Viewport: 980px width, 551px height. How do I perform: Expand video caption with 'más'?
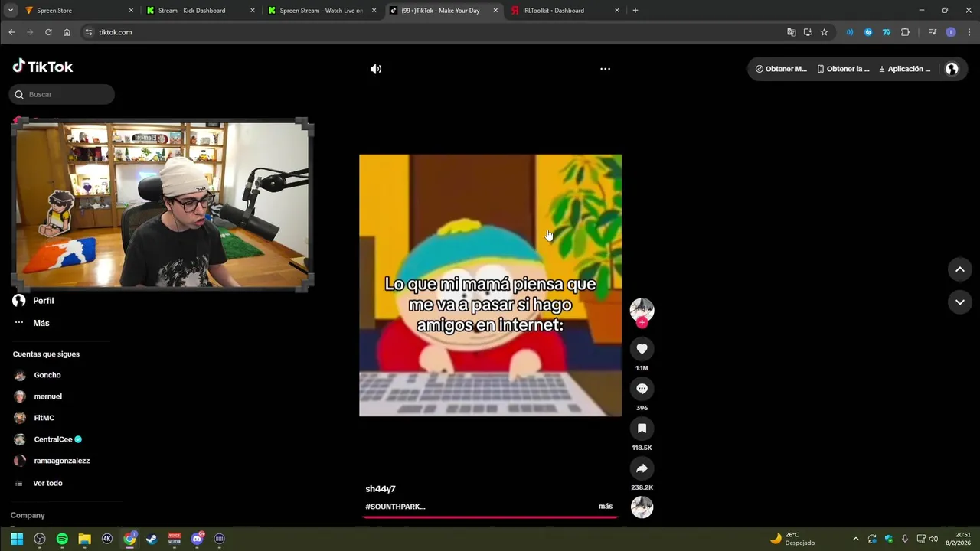click(x=605, y=507)
